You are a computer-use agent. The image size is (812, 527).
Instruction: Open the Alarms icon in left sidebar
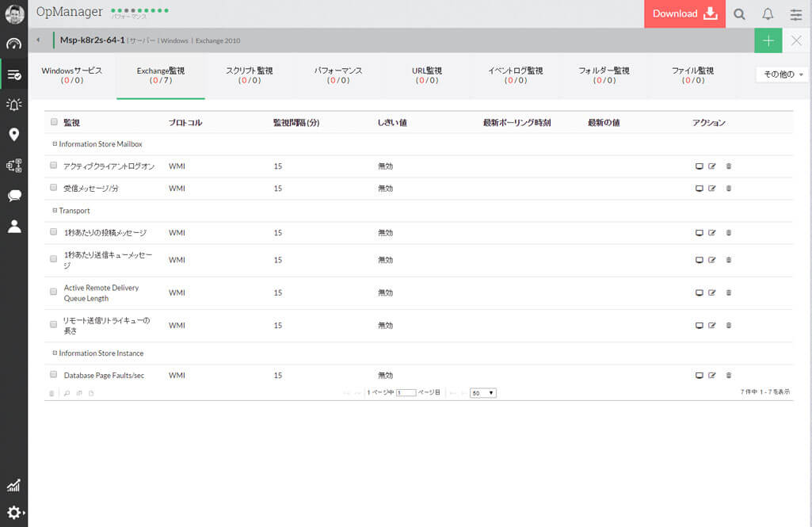tap(13, 105)
